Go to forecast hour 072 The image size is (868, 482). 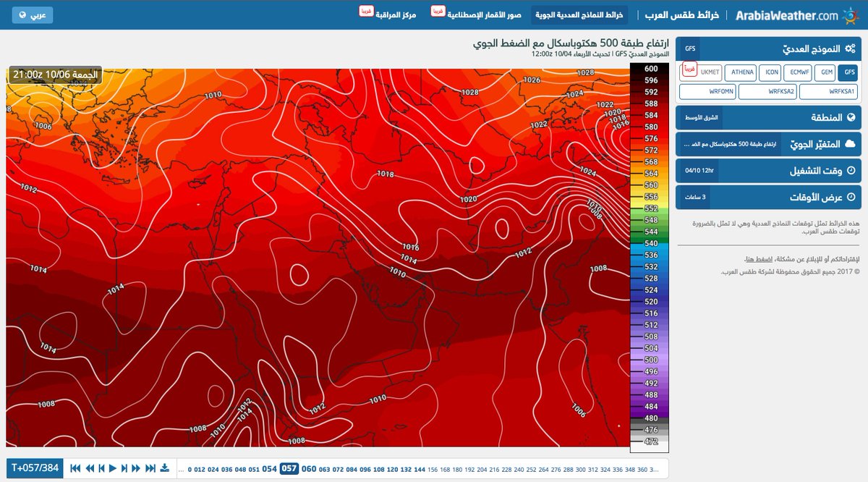339,469
